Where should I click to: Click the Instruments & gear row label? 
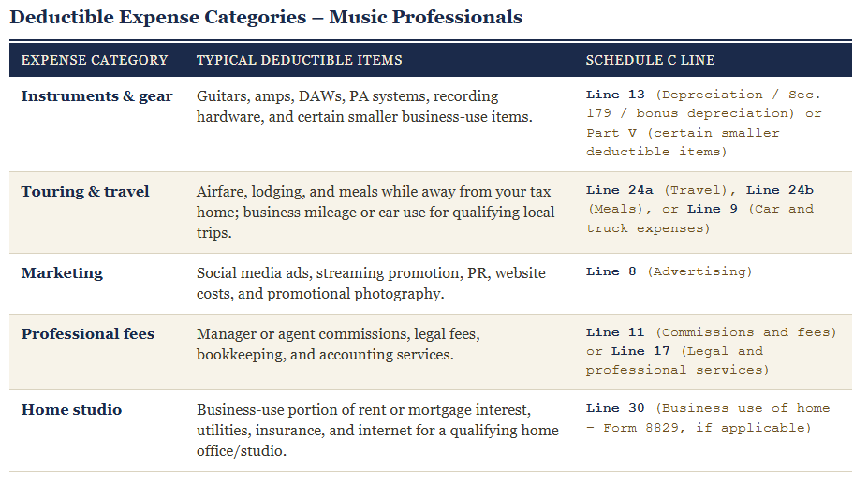(x=96, y=96)
